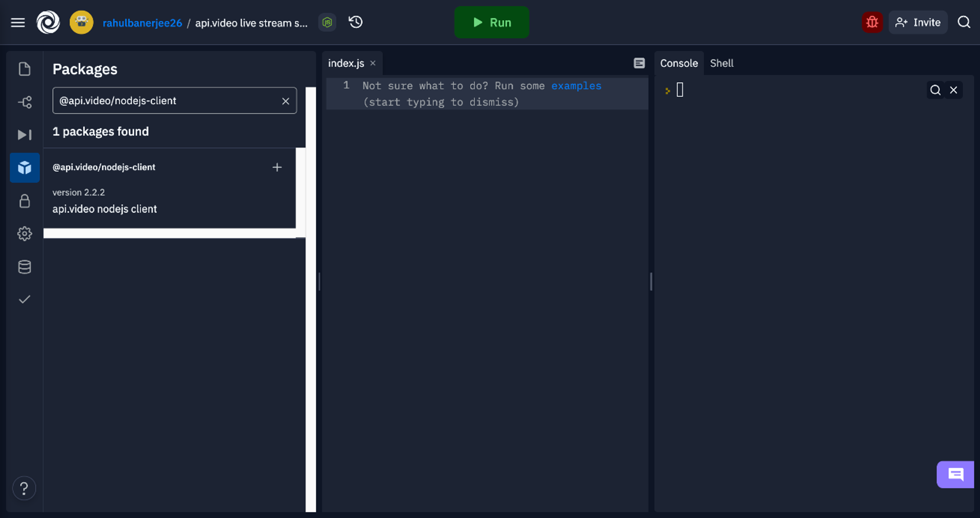Open the examples link in editor
The width and height of the screenshot is (980, 518).
click(576, 86)
